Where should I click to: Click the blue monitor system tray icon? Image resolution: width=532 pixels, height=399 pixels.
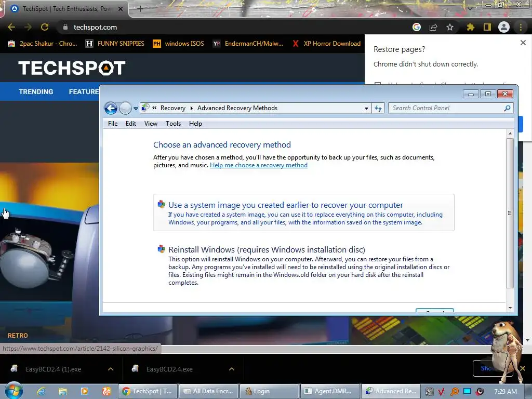point(467,391)
